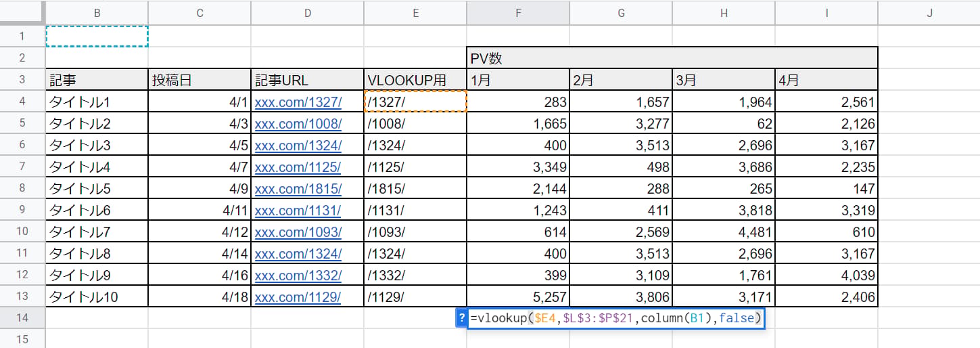
Task: Click the formula help question mark icon
Action: 462,318
